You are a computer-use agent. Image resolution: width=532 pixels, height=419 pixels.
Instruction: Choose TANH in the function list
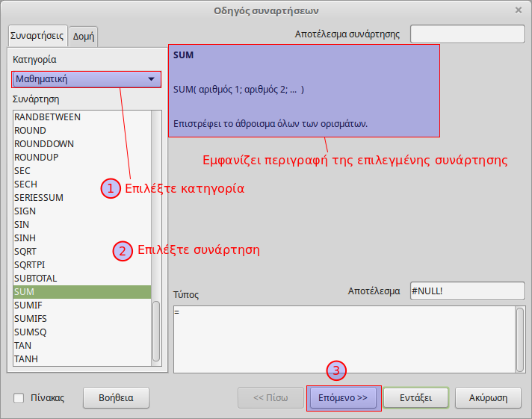(26, 359)
